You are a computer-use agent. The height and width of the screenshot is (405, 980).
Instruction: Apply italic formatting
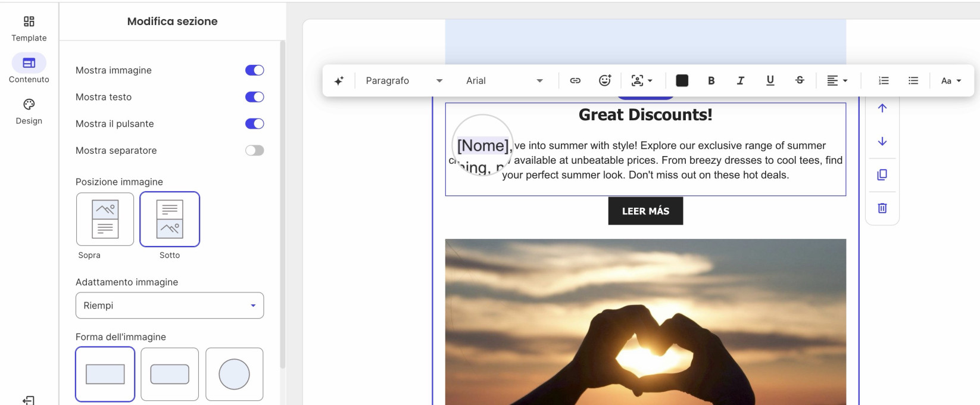point(740,80)
